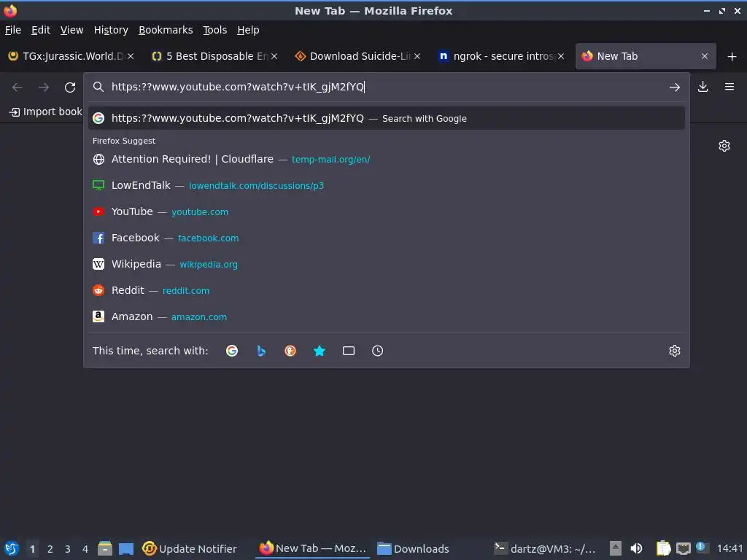Search open tabs using the tabs icon
This screenshot has width=747, height=560.
click(x=348, y=351)
